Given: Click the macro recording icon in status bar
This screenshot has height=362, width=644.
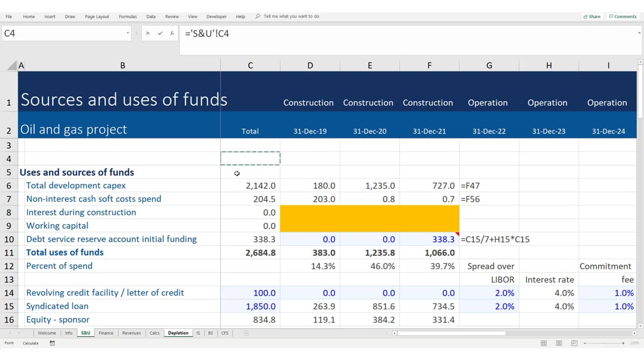Looking at the screenshot, I should click(52, 343).
